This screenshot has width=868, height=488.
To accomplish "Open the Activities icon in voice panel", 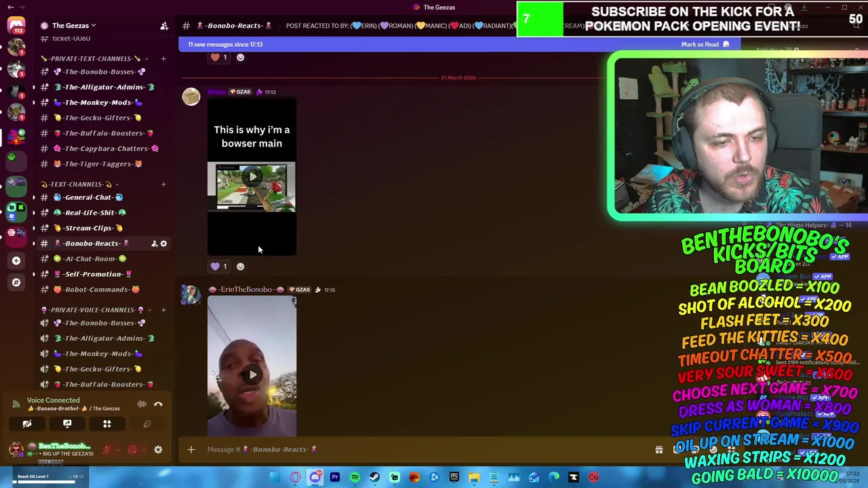I will point(107,424).
